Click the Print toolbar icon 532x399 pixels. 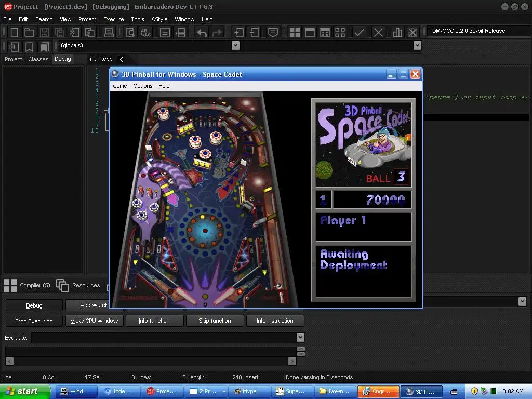pyautogui.click(x=109, y=33)
